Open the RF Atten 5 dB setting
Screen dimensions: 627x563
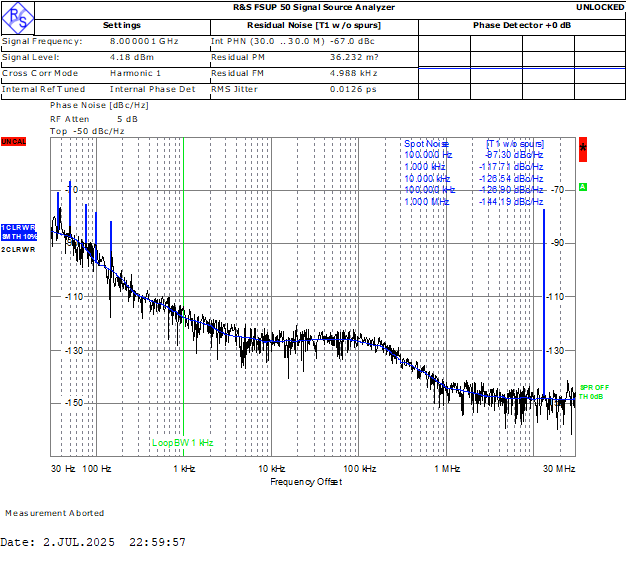(x=93, y=119)
